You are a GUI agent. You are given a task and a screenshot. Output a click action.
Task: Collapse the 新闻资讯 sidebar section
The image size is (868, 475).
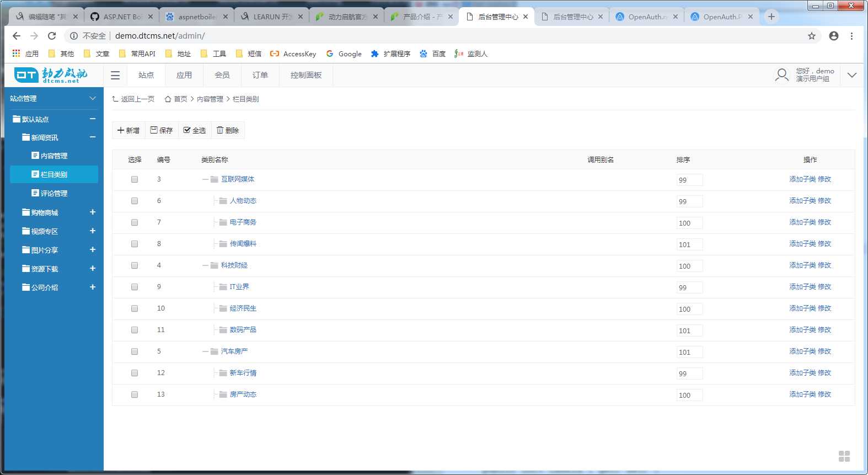tap(93, 137)
